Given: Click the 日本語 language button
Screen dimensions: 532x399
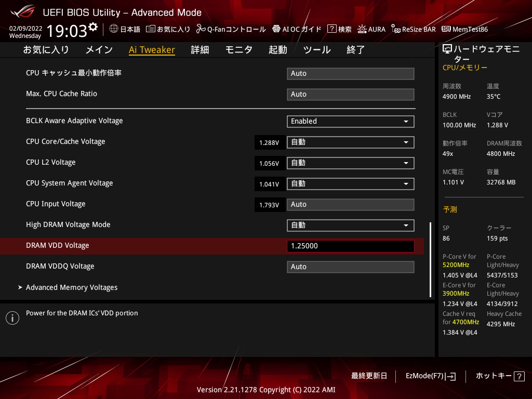Looking at the screenshot, I should (125, 29).
